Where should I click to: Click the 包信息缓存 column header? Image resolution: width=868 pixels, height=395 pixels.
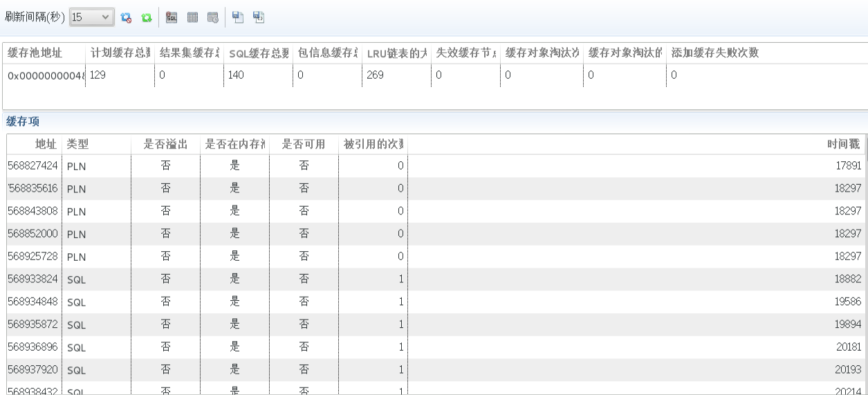point(327,54)
